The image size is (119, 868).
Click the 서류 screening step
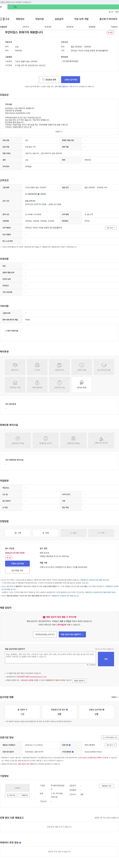click(x=18, y=533)
